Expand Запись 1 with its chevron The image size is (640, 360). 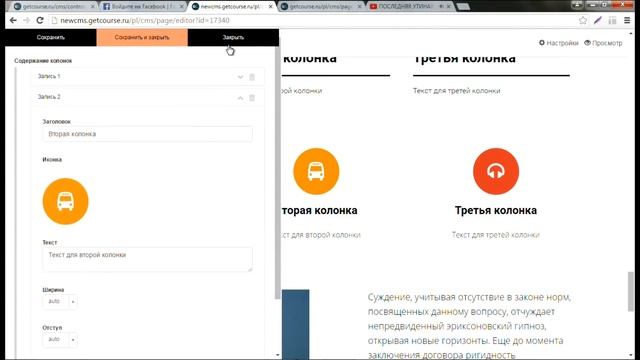240,77
